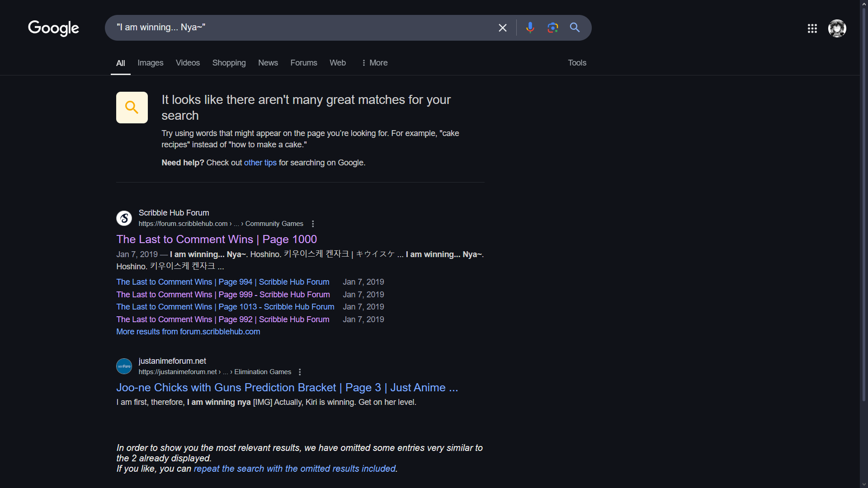Click the Scribble Hub Forum favicon
The height and width of the screenshot is (488, 868).
124,218
